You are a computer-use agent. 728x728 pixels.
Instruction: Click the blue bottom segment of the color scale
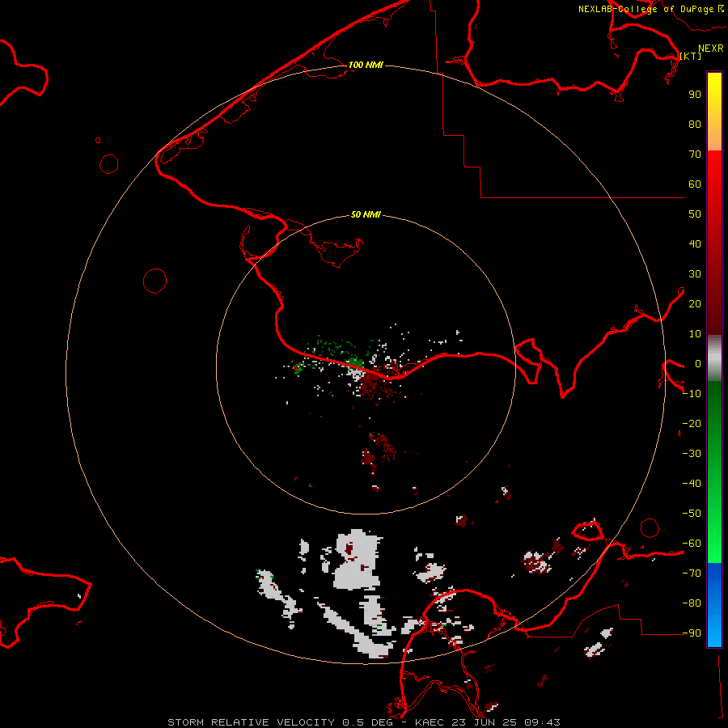714,605
